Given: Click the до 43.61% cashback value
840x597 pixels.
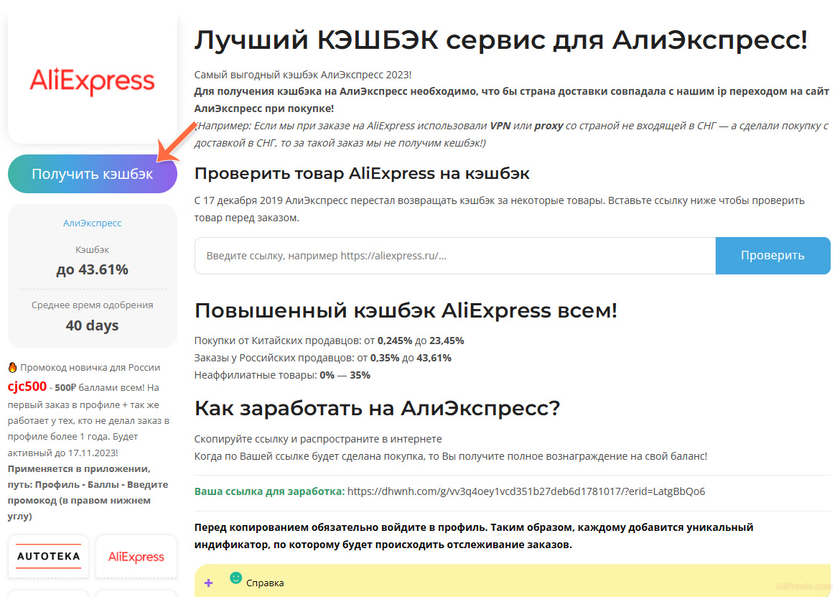Looking at the screenshot, I should pyautogui.click(x=92, y=270).
